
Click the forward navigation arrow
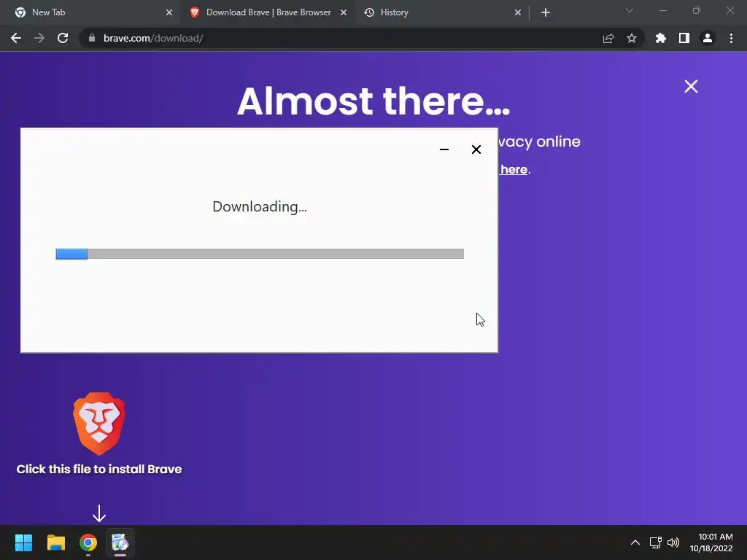click(x=39, y=38)
